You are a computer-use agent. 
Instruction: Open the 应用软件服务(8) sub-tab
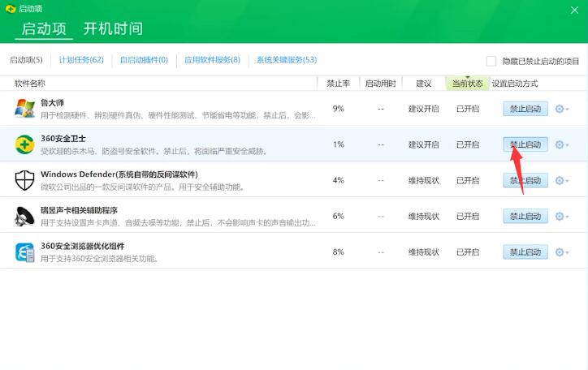click(212, 60)
